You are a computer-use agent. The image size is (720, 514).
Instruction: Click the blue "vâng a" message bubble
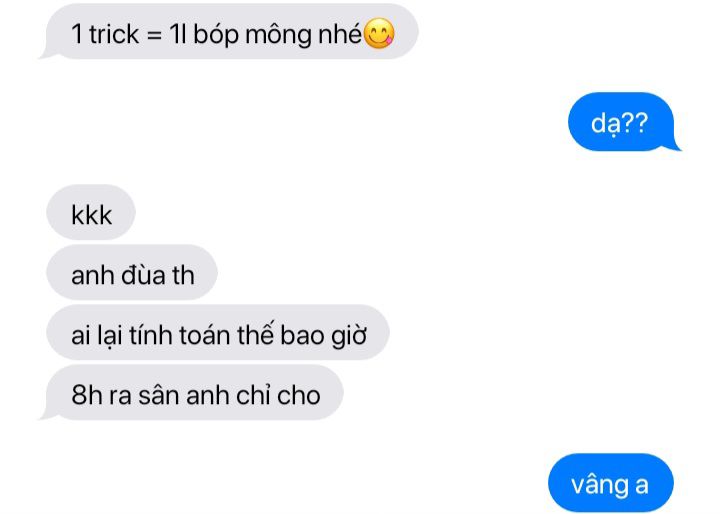(x=611, y=483)
